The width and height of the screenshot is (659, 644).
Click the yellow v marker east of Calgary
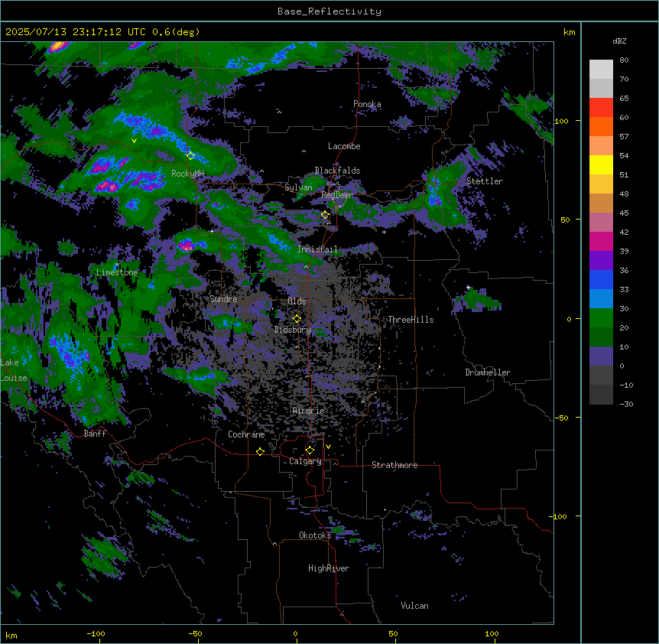(328, 447)
